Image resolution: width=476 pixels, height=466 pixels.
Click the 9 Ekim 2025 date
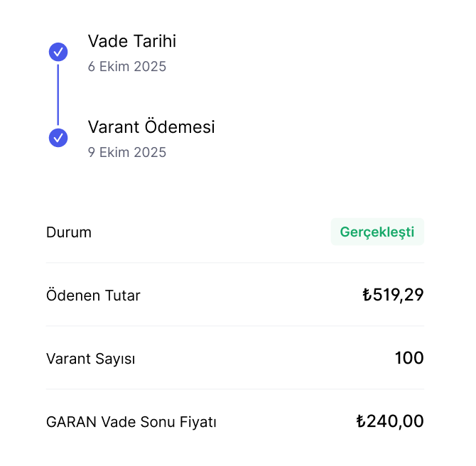click(x=127, y=153)
